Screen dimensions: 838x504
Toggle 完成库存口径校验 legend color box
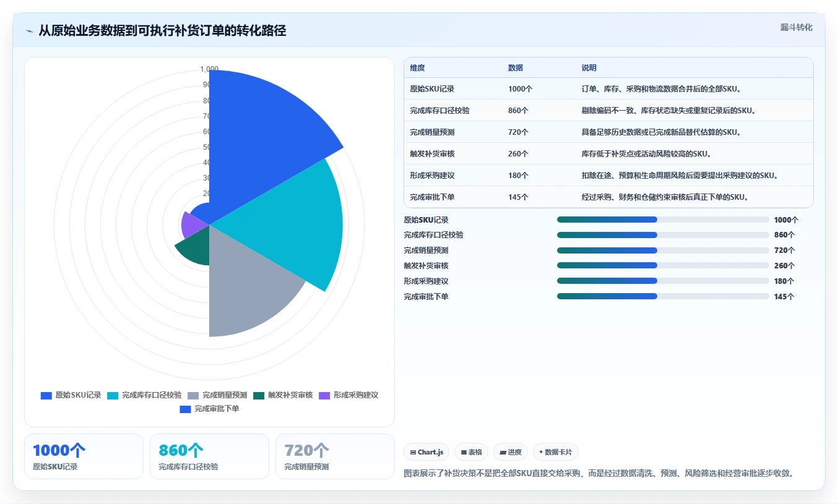pos(113,395)
